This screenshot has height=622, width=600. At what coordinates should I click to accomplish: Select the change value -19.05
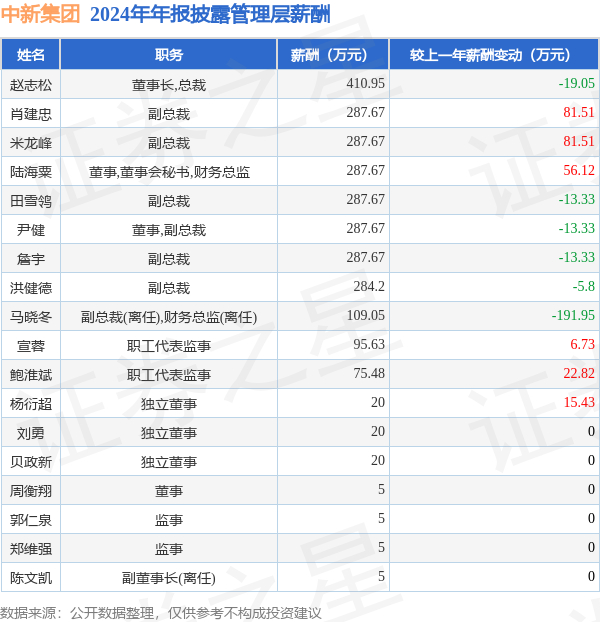(576, 83)
